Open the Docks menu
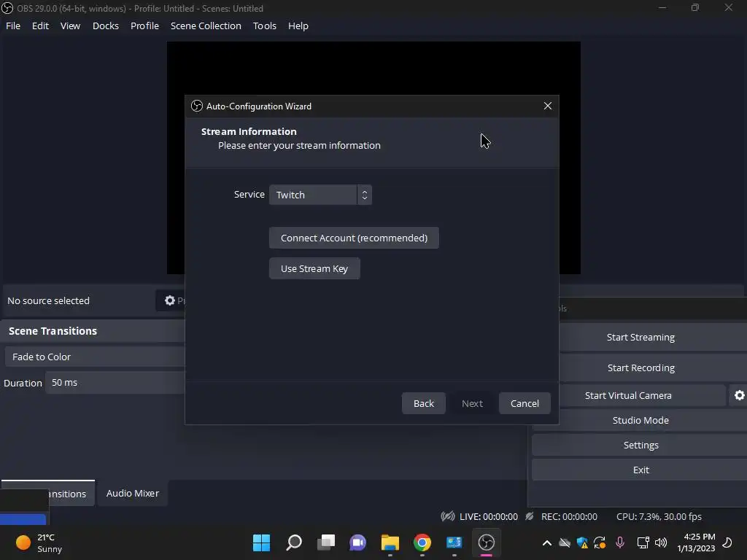Viewport: 747px width, 560px height. click(x=105, y=26)
